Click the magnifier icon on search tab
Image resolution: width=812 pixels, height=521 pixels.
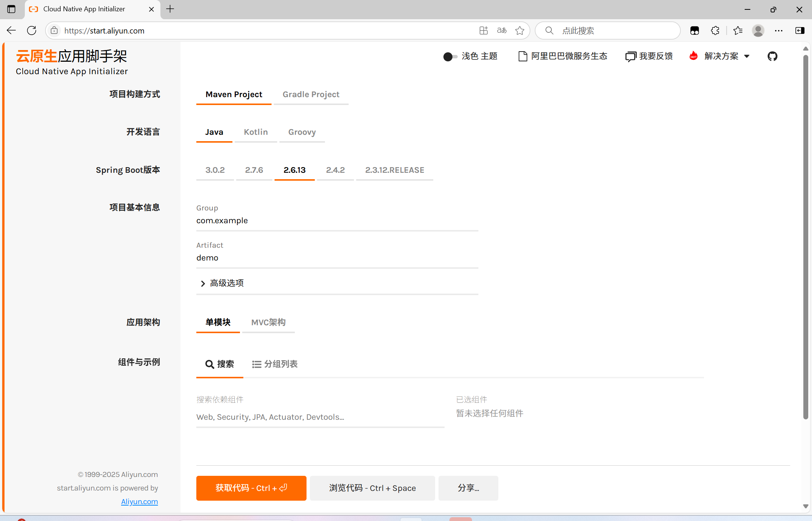pyautogui.click(x=209, y=364)
